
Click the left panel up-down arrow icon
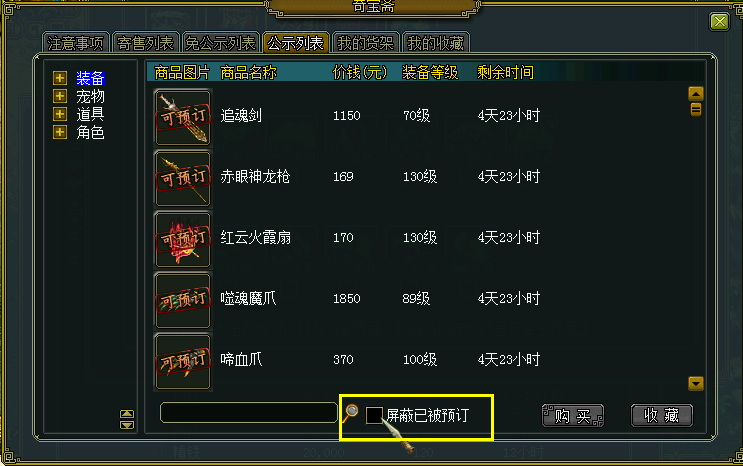pos(127,419)
